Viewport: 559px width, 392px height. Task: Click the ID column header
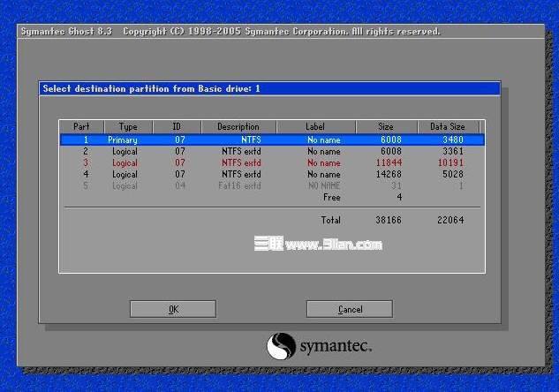pyautogui.click(x=177, y=126)
